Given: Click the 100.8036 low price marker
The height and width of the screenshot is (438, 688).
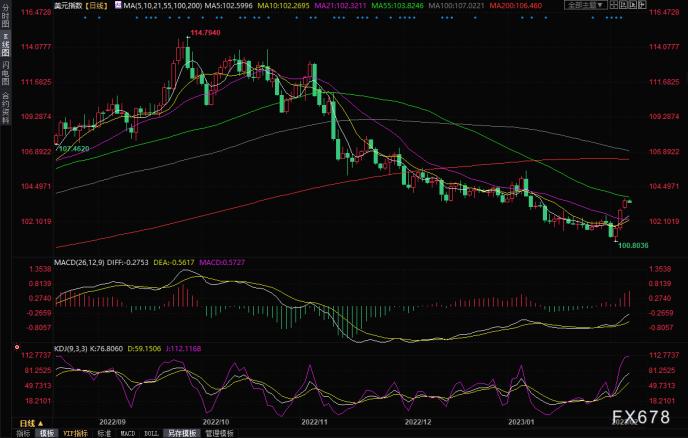Looking at the screenshot, I should (x=633, y=245).
